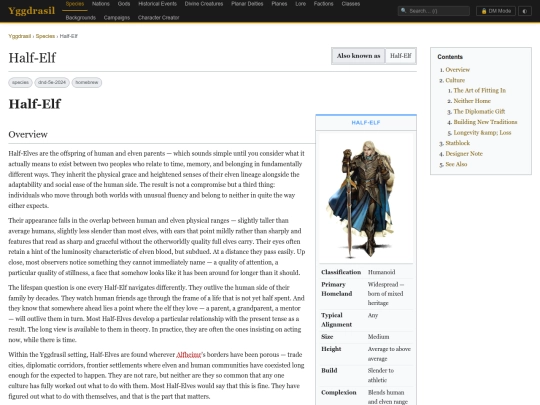Viewport: 540px width, 405px height.
Task: Open the Yggdrasil site logo
Action: [31, 11]
